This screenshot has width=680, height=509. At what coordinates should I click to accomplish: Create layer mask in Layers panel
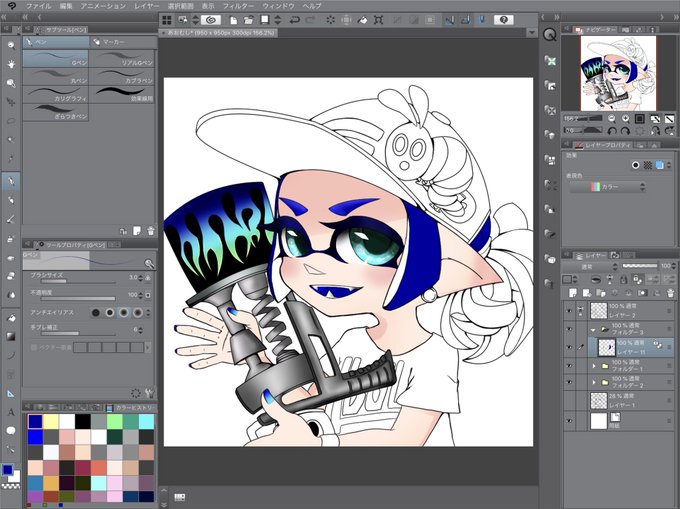coord(643,293)
